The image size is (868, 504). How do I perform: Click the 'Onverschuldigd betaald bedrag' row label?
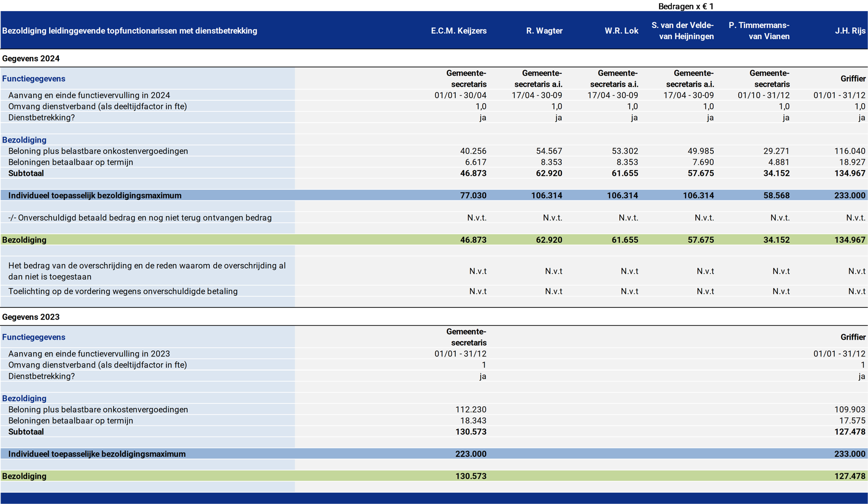pos(140,218)
